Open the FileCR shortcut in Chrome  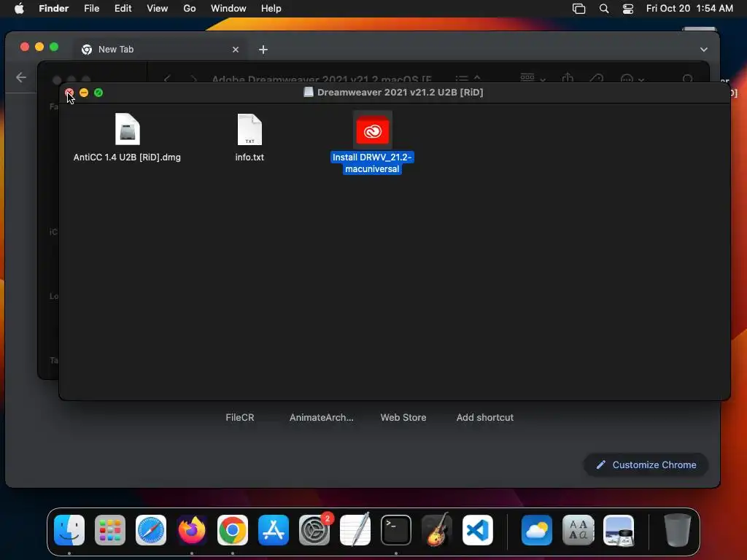(239, 418)
